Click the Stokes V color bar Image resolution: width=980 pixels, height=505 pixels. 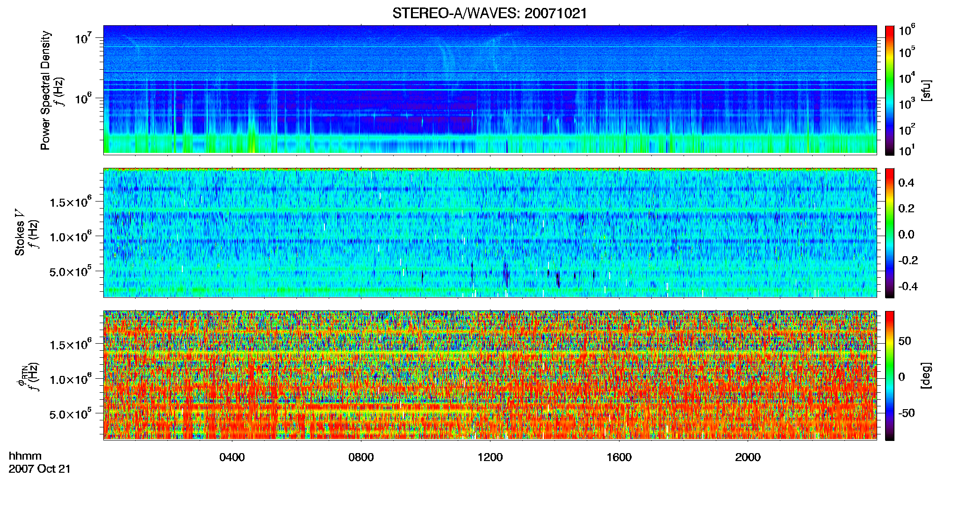click(890, 233)
